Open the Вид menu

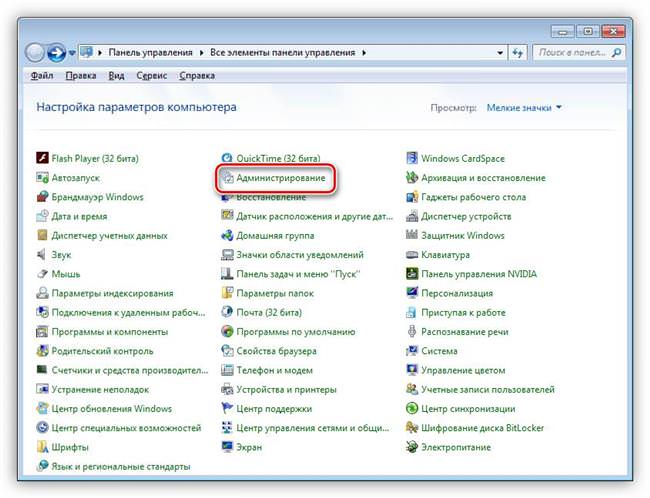[x=116, y=75]
